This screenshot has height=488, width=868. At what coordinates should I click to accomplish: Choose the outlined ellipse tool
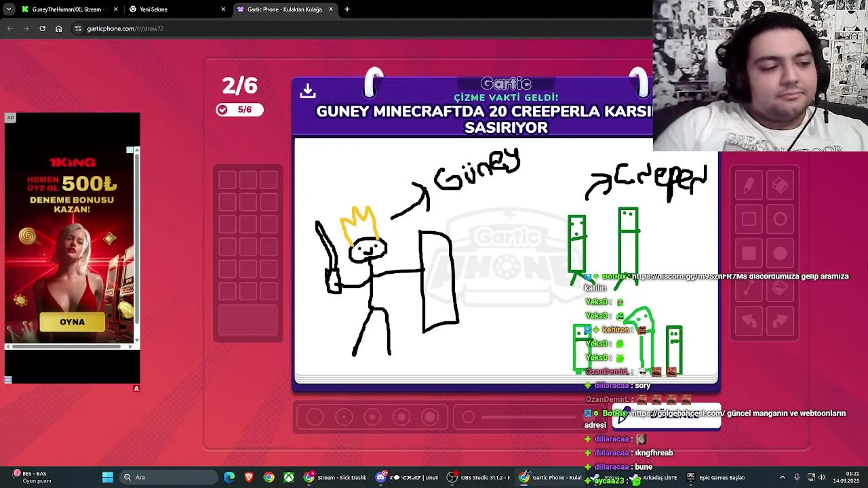point(780,219)
